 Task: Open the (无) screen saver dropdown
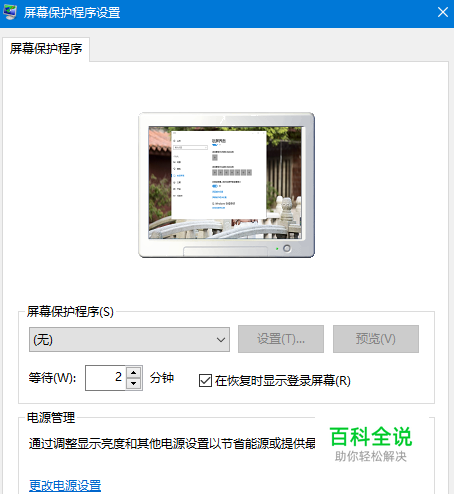pos(129,340)
